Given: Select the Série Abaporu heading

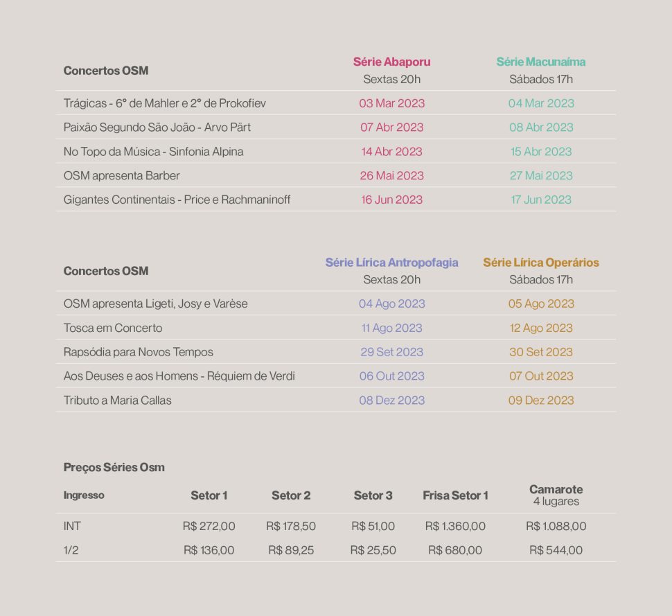Looking at the screenshot, I should (x=391, y=62).
